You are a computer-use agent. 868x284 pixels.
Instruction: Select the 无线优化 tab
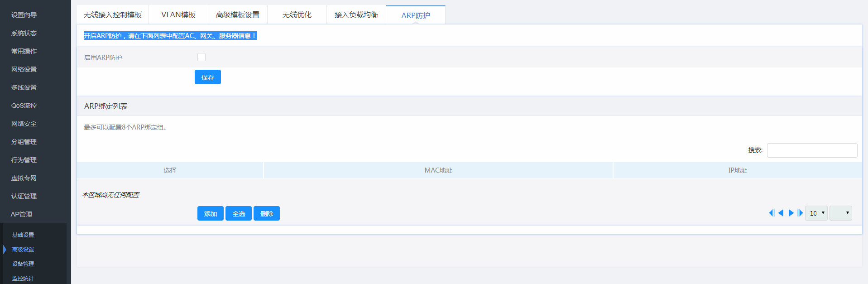click(x=297, y=15)
